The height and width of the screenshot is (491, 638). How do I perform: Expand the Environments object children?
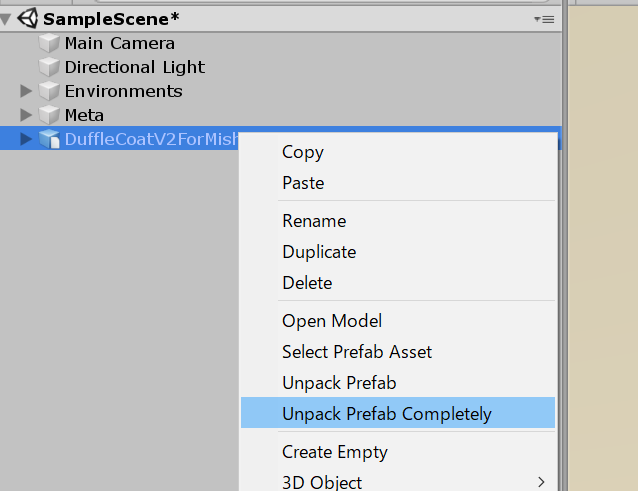pos(26,91)
